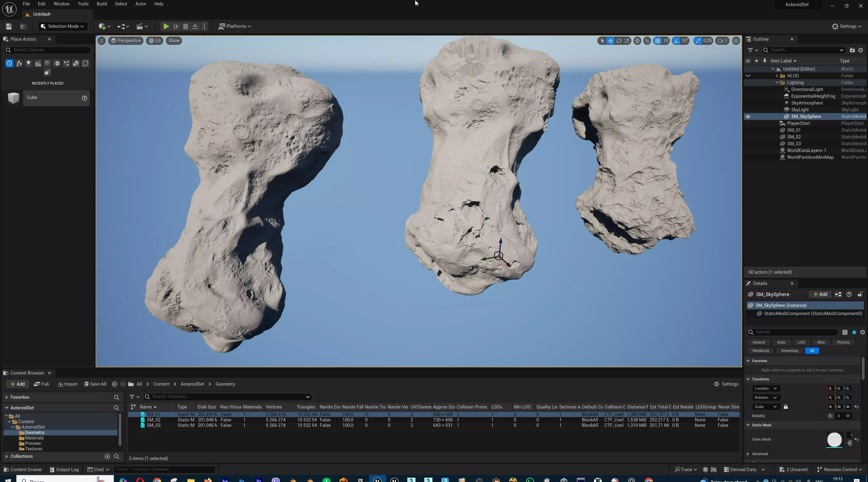The width and height of the screenshot is (868, 482).
Task: Open the top-right Settings dropdown
Action: [847, 26]
